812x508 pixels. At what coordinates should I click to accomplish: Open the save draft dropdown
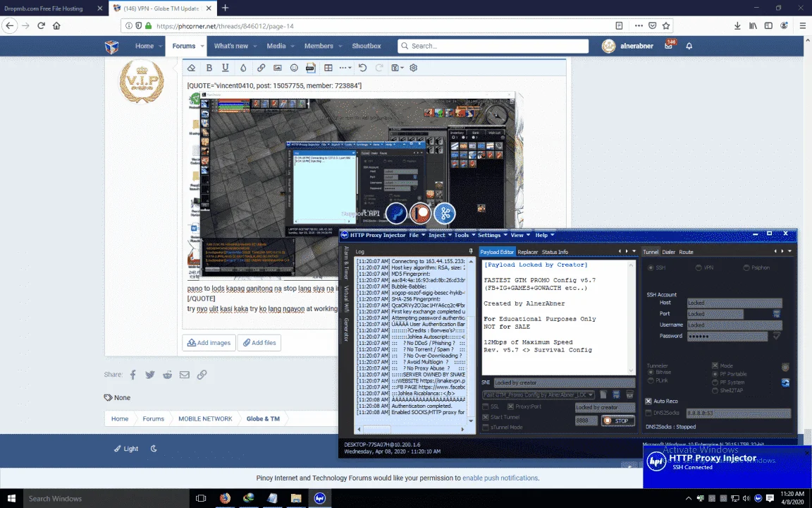tap(398, 68)
